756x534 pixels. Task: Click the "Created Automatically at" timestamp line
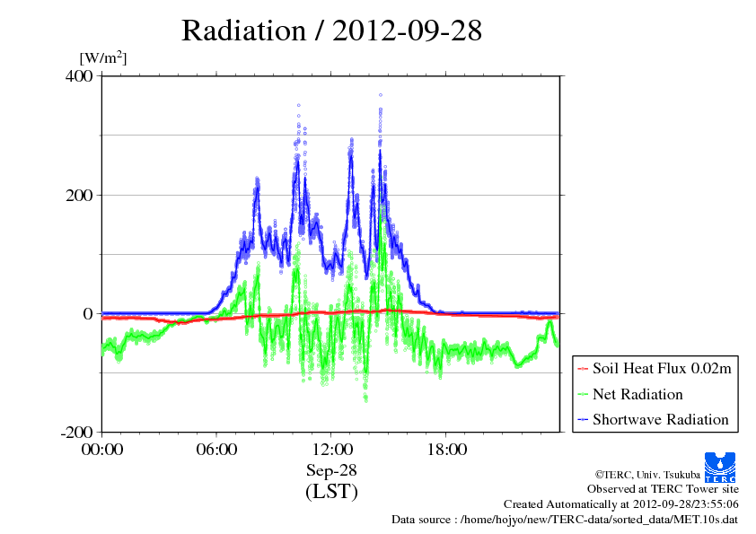point(621,504)
